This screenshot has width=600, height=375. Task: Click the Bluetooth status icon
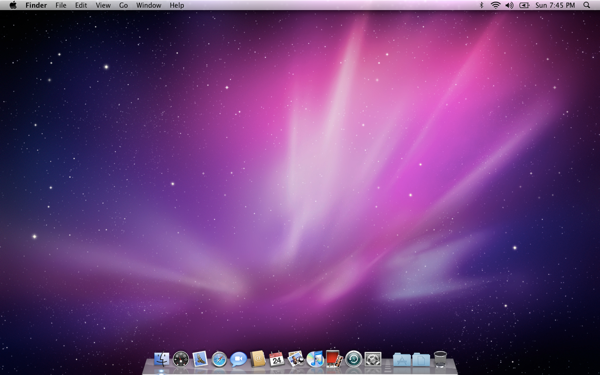[x=482, y=5]
